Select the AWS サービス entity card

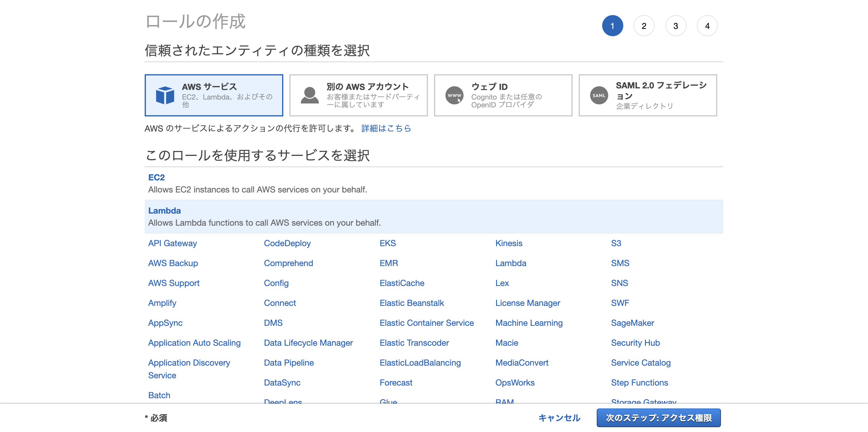[214, 95]
